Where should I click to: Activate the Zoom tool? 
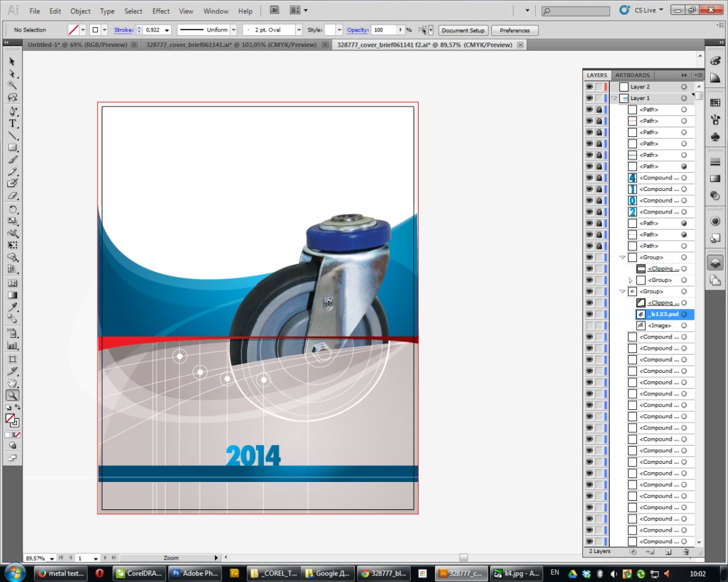(12, 395)
